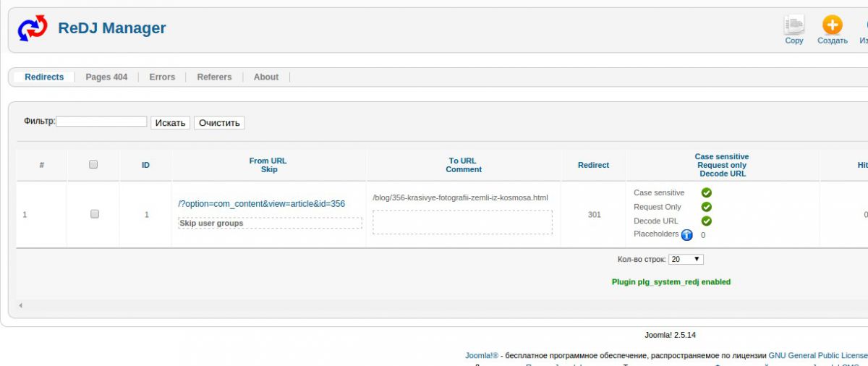
Task: Sort by Skip column header
Action: 269,169
